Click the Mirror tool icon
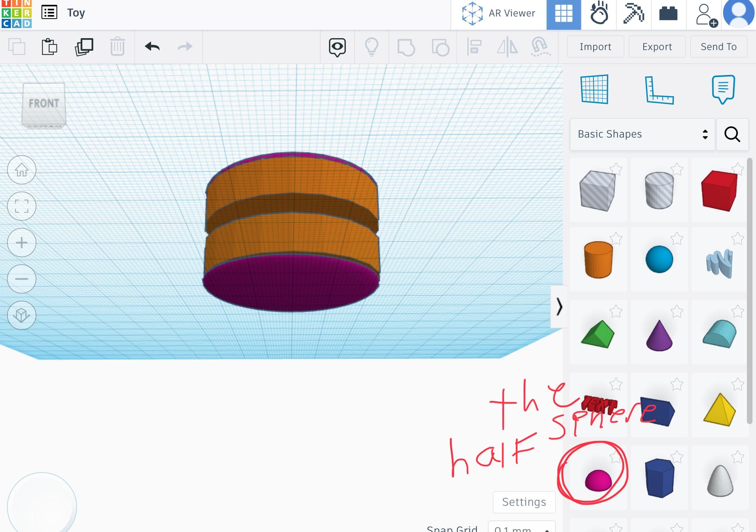The width and height of the screenshot is (756, 532). coord(507,47)
